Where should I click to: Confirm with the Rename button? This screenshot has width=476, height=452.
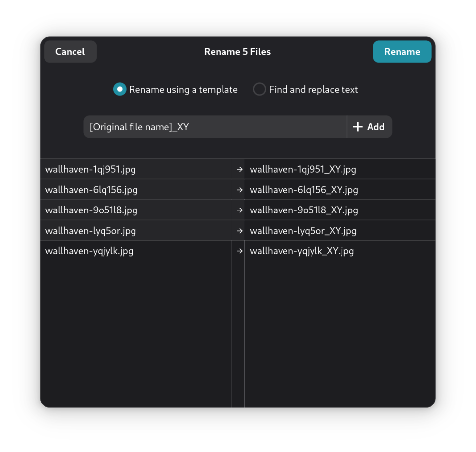click(x=402, y=52)
